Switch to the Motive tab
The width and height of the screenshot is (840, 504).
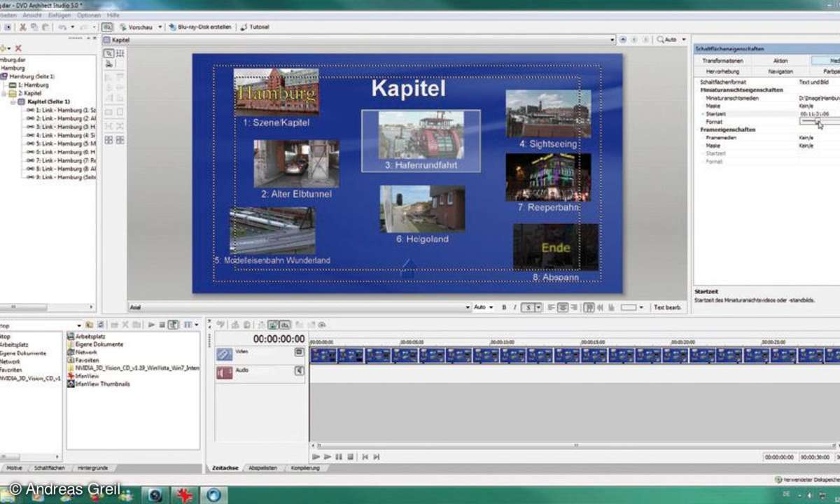pyautogui.click(x=14, y=468)
